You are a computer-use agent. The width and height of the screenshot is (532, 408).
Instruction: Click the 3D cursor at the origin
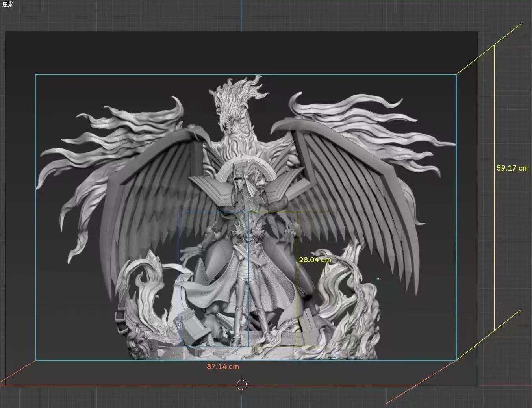pos(242,385)
